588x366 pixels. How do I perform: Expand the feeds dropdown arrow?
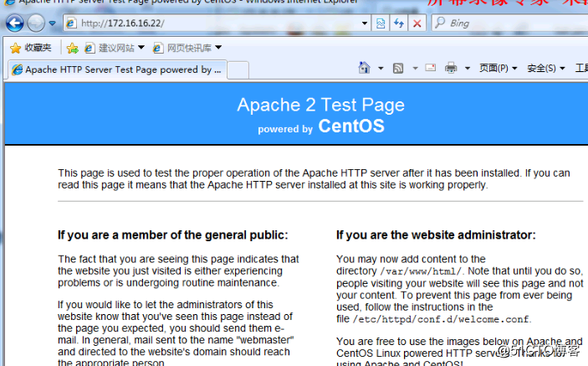(x=415, y=69)
